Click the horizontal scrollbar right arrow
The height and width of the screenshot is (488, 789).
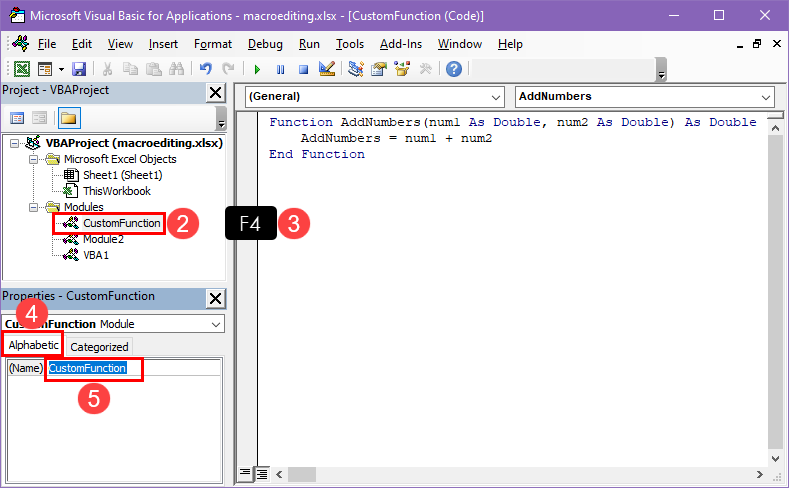pyautogui.click(x=760, y=474)
